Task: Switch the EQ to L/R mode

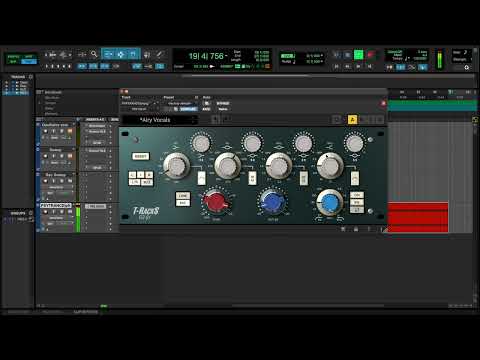Action: pyautogui.click(x=135, y=182)
